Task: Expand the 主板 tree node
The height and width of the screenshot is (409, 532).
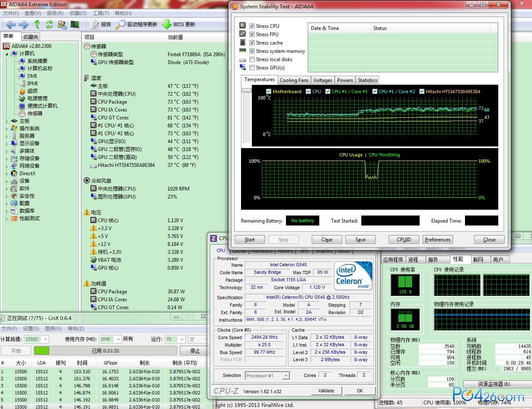Action: tap(7, 121)
